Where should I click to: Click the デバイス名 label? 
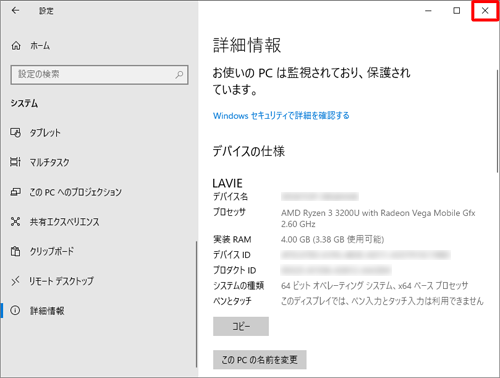(x=230, y=197)
